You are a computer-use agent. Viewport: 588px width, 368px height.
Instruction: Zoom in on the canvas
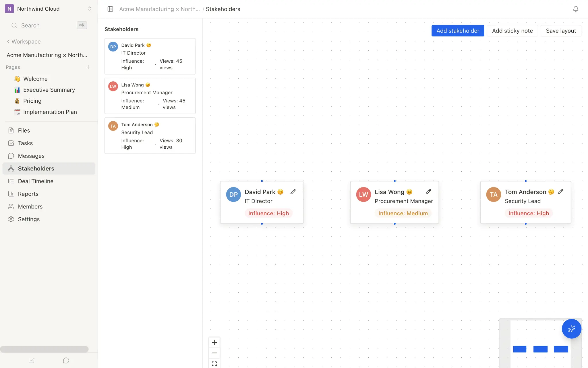pos(214,342)
